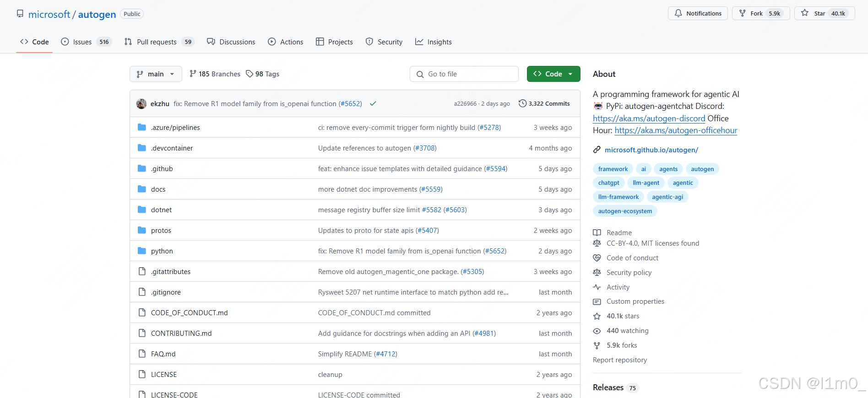868x398 pixels.
Task: Switch to the Issues tab
Action: pyautogui.click(x=86, y=42)
